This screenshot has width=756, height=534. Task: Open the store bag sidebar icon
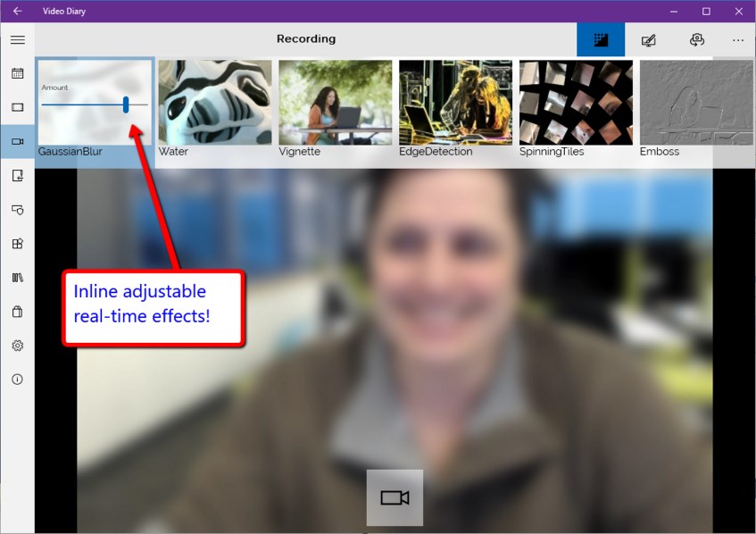[x=17, y=311]
